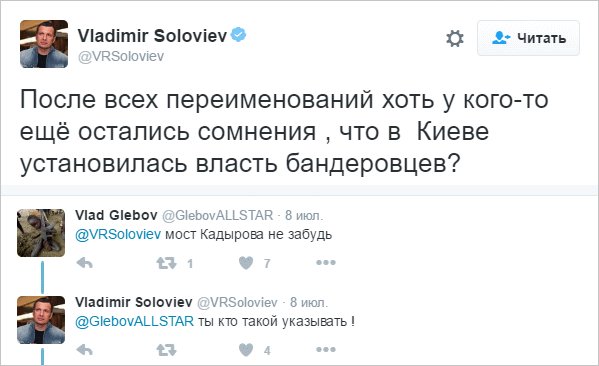The image size is (599, 366).
Task: Click the @VRSoloviev handle under header name
Action: click(121, 56)
